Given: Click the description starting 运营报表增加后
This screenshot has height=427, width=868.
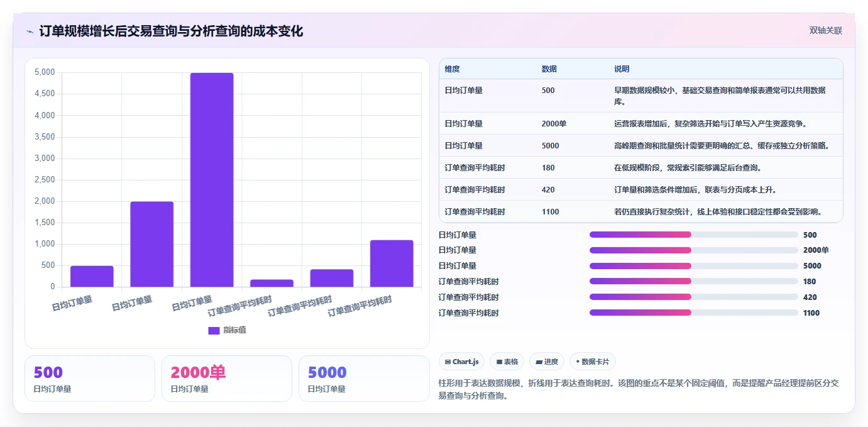Looking at the screenshot, I should pyautogui.click(x=713, y=124).
